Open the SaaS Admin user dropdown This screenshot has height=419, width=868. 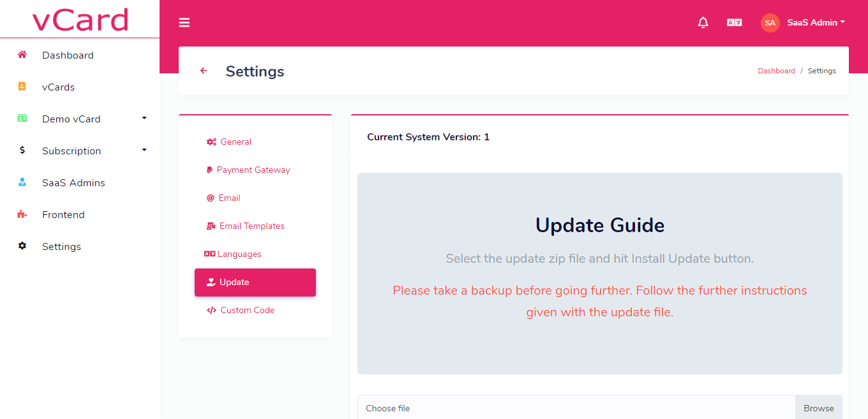[816, 23]
